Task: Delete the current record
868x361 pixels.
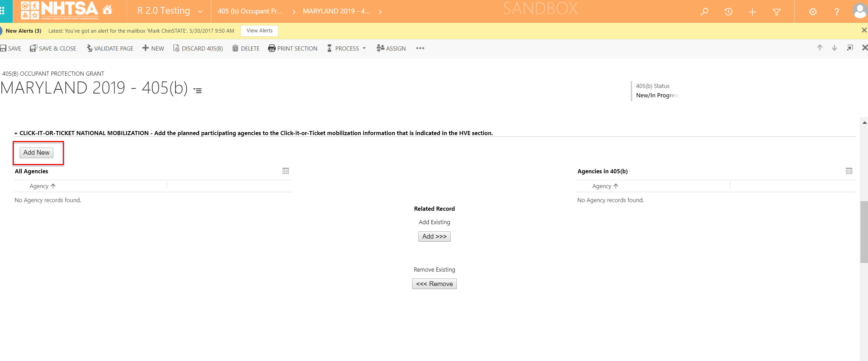Action: pyautogui.click(x=246, y=48)
